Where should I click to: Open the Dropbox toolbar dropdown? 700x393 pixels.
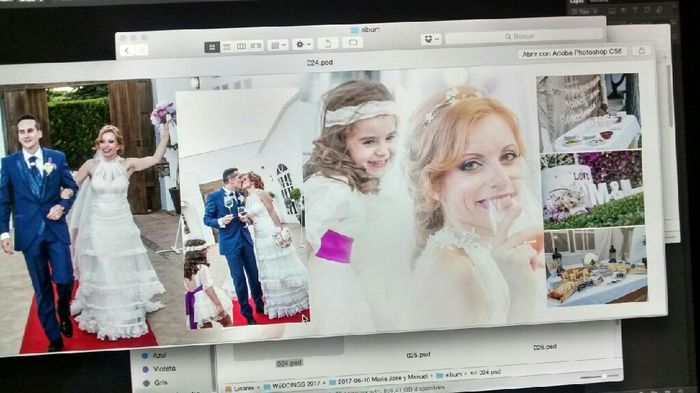point(430,39)
